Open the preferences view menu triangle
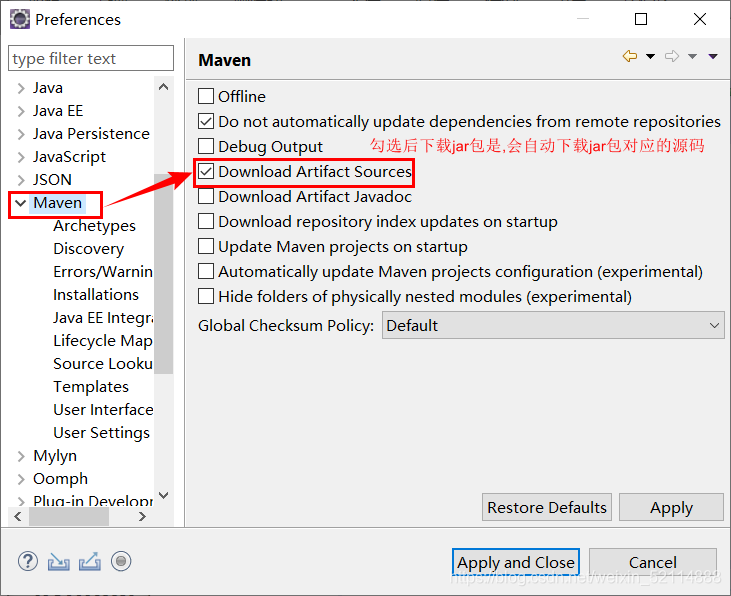Screen dimensions: 731x596 pyautogui.click(x=713, y=56)
